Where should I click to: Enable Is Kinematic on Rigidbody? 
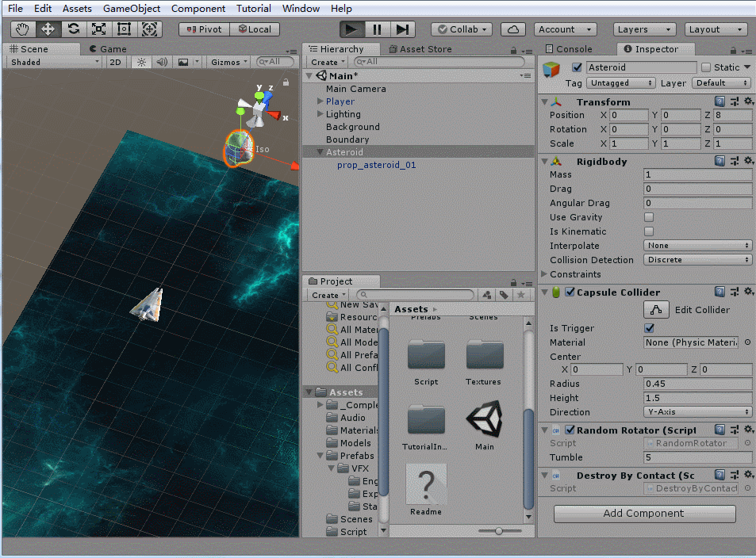click(x=649, y=231)
